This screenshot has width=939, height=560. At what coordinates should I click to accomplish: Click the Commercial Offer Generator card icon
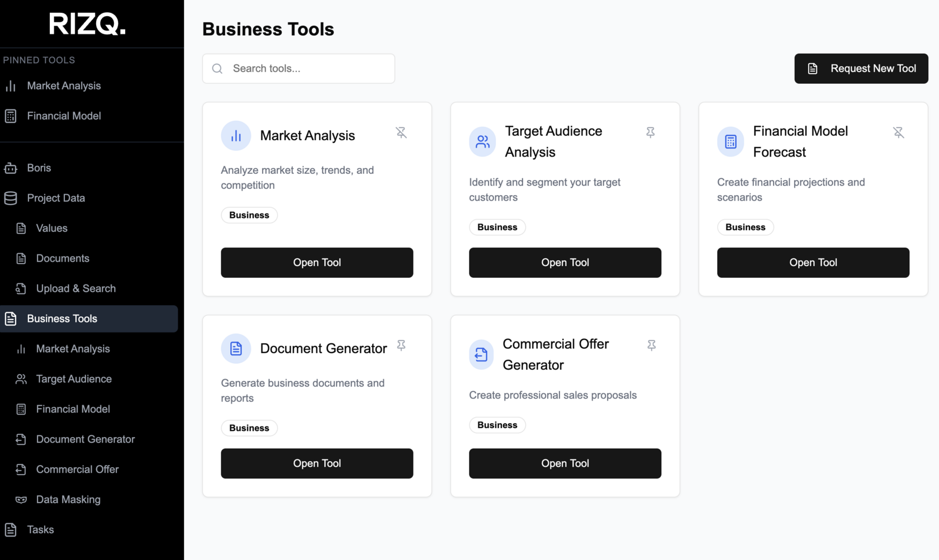coord(481,354)
